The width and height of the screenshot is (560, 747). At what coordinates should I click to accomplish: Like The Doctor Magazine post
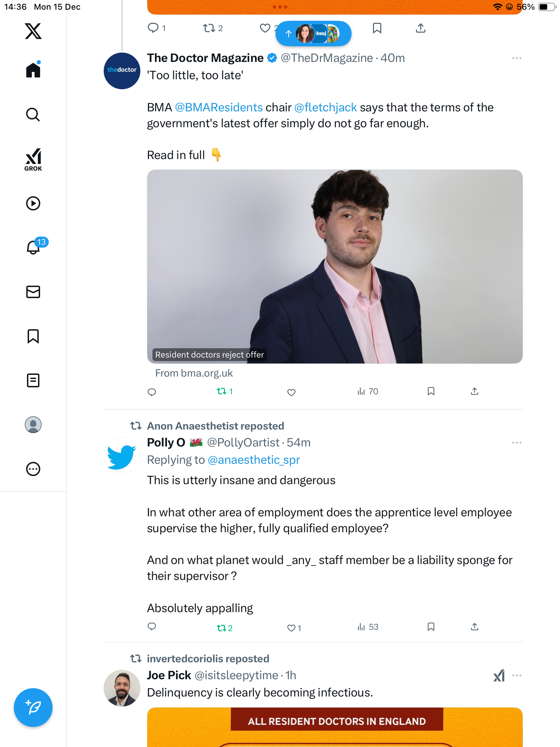tap(291, 392)
